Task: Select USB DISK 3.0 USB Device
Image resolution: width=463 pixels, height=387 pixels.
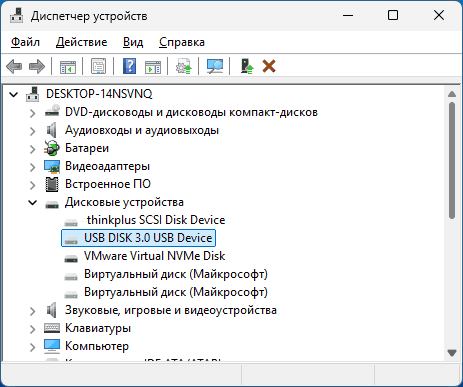Action: pos(148,238)
